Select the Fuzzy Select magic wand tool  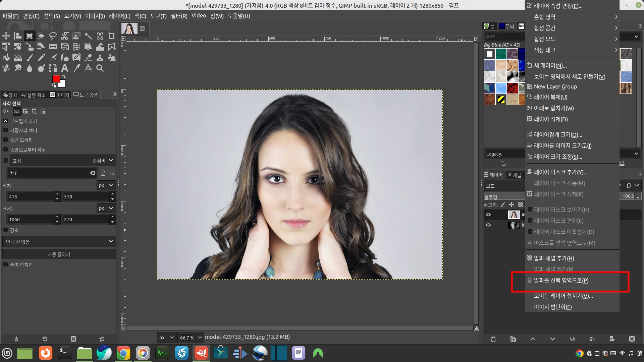88,36
